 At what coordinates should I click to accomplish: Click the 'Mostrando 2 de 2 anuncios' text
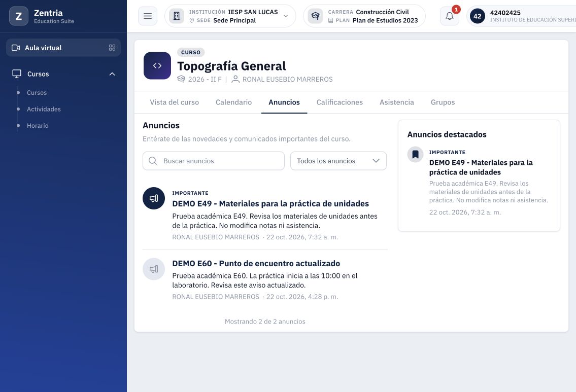click(265, 322)
